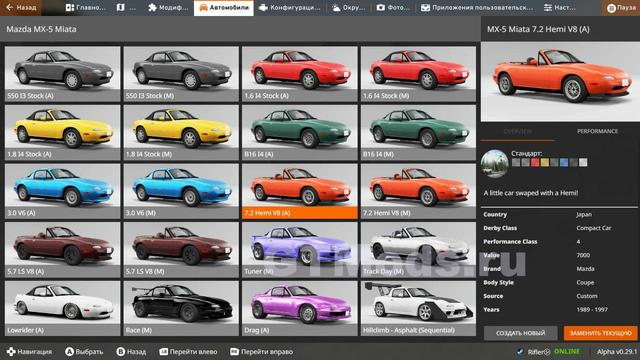The width and height of the screenshot is (640, 360).
Task: Open the Окру... environment tab
Action: pos(348,8)
